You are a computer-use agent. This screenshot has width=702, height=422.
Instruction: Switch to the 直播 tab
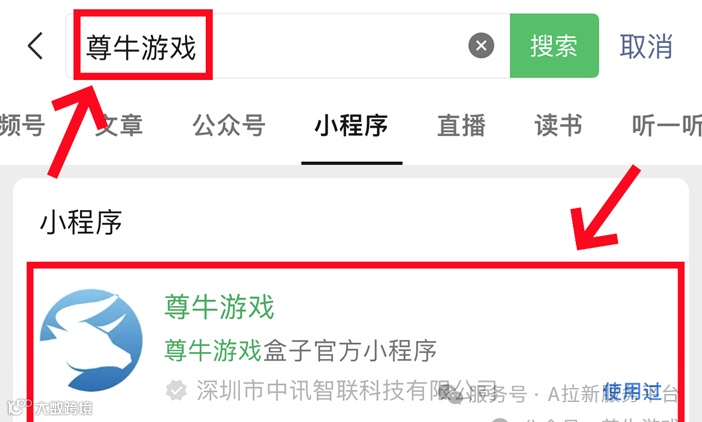(x=462, y=125)
